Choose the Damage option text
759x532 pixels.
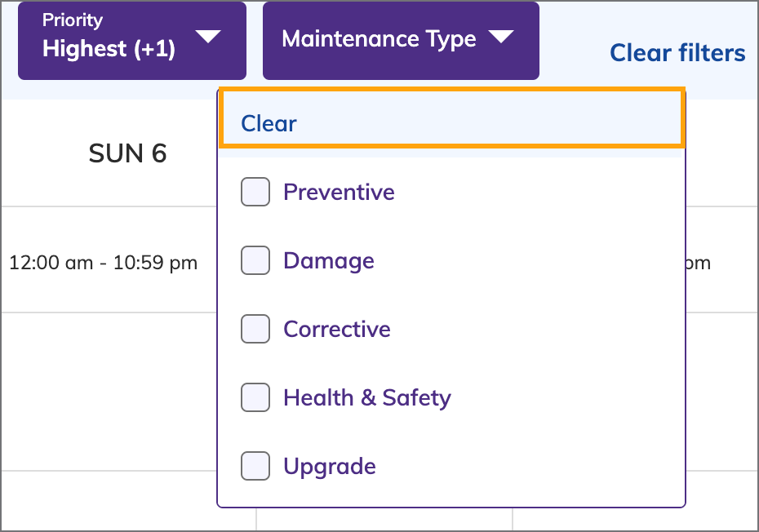[329, 261]
